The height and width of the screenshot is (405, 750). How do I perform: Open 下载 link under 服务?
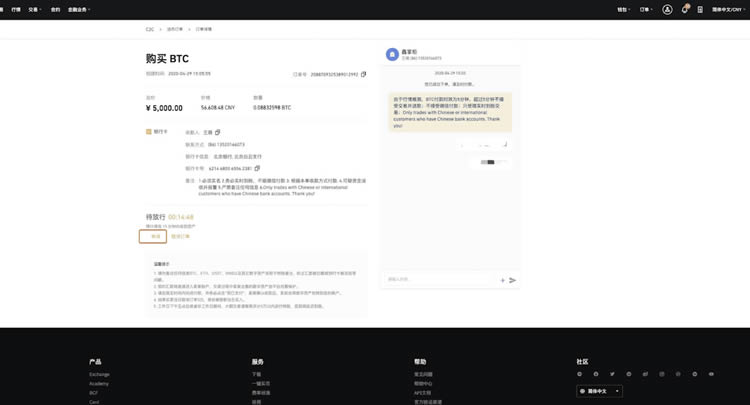coord(256,374)
